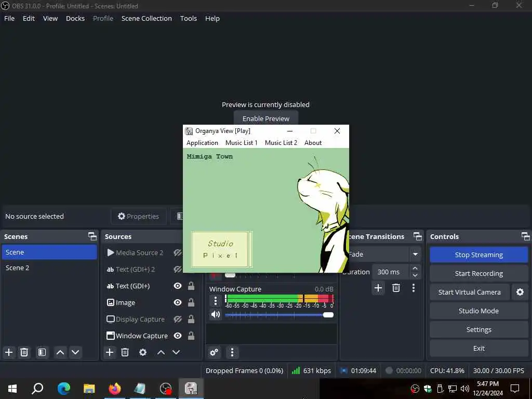The image size is (532, 399).
Task: Remove scene transition trash icon
Action: point(396,288)
